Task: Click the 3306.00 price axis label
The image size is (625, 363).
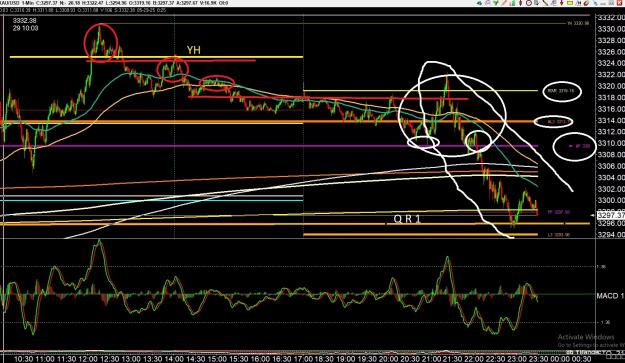Action: pos(611,166)
